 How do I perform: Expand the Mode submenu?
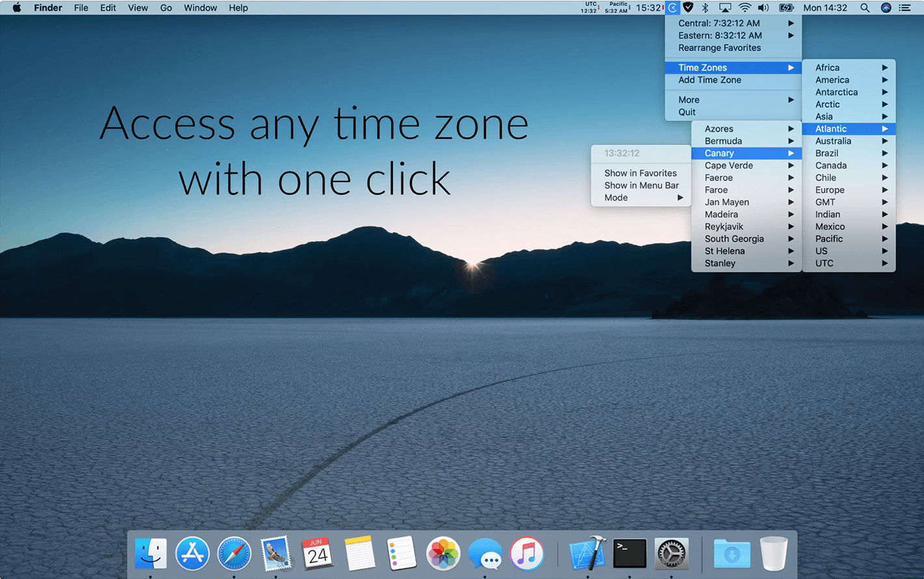pyautogui.click(x=641, y=198)
